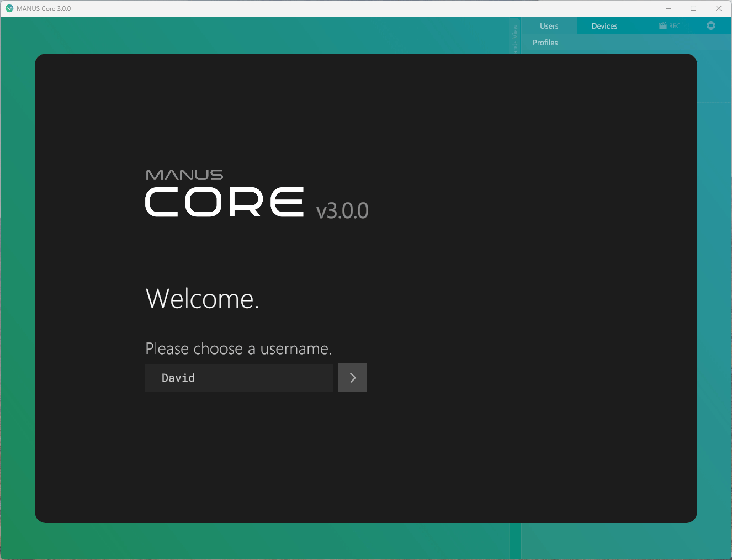Screen dimensions: 732x560
Task: Click the arrow button to submit the name David
Action: [352, 378]
